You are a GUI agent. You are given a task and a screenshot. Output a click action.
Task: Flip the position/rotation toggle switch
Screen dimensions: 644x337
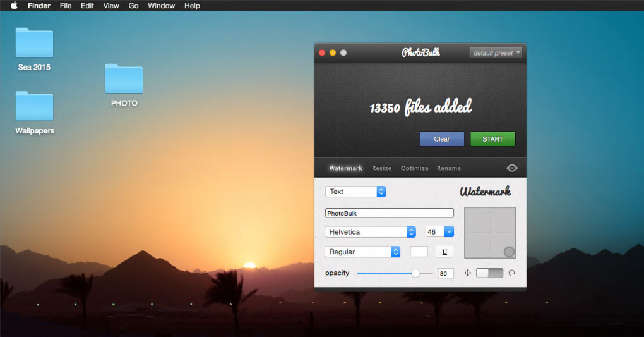tap(489, 273)
